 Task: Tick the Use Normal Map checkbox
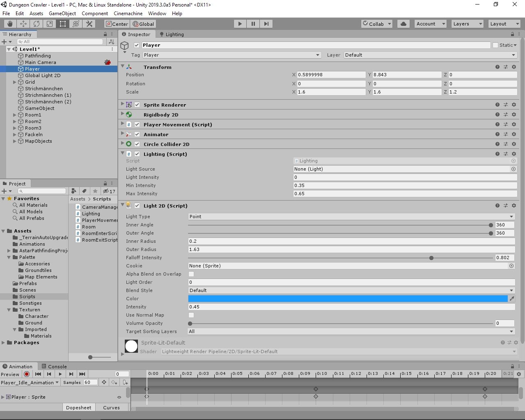(191, 315)
